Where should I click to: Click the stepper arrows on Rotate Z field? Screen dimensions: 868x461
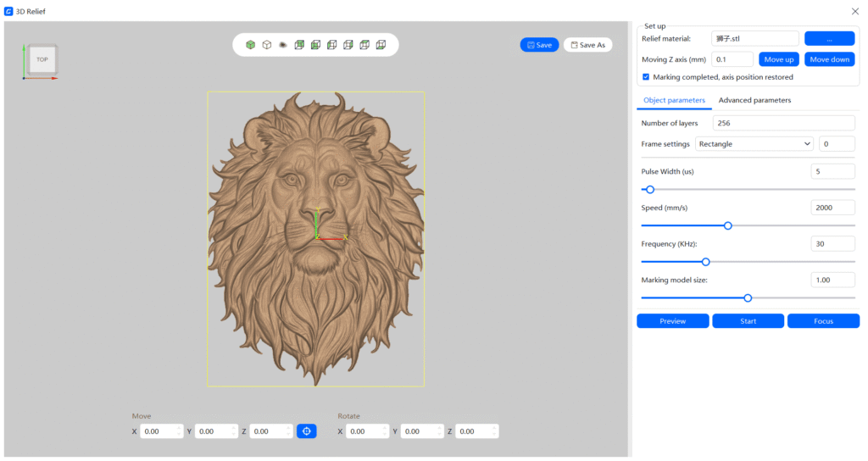(x=494, y=431)
